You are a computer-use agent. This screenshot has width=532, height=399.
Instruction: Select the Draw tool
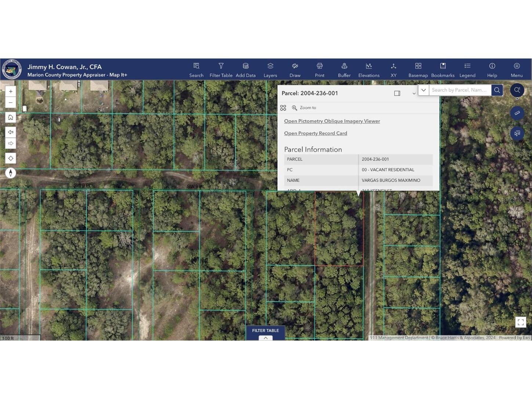pos(295,70)
